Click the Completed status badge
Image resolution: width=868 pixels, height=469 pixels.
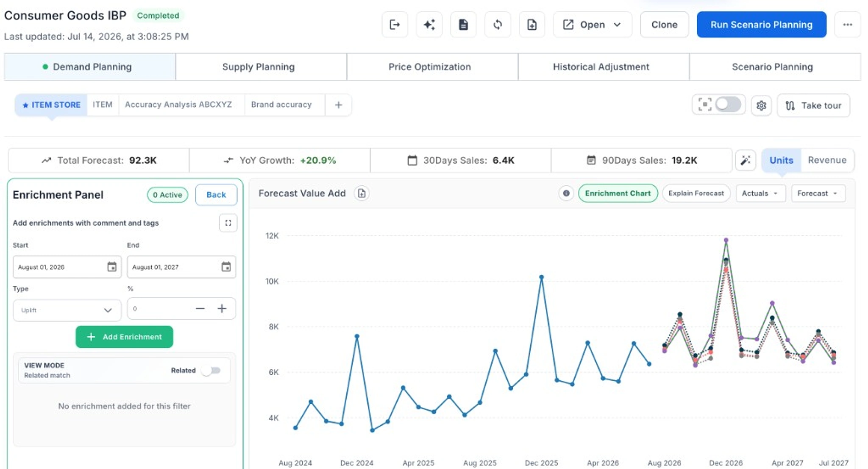pyautogui.click(x=158, y=16)
